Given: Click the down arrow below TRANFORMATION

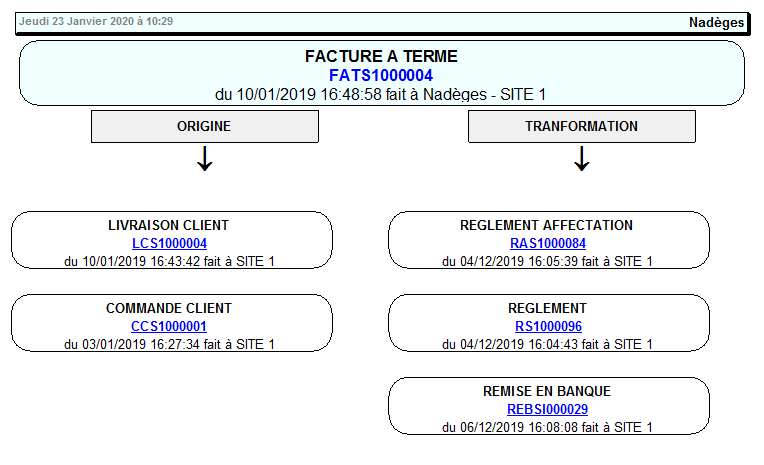Looking at the screenshot, I should (581, 160).
